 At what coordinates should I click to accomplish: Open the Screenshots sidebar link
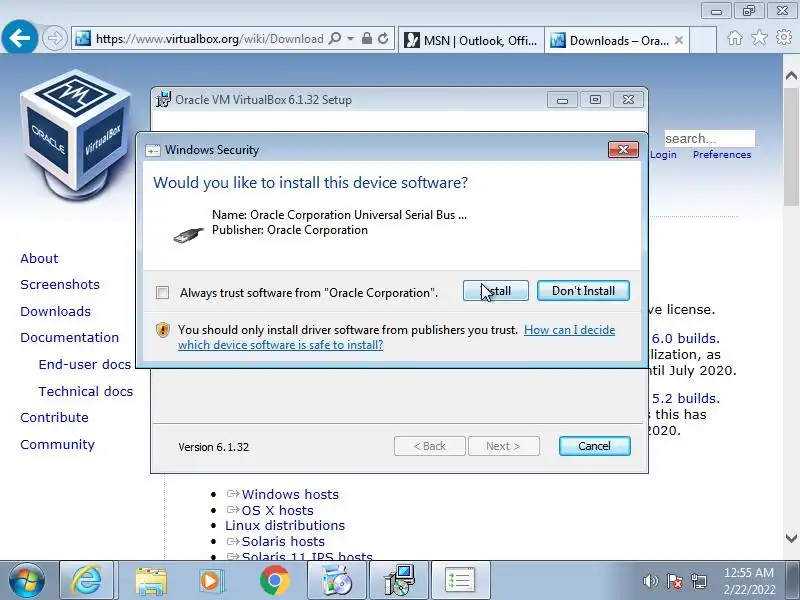[x=60, y=284]
